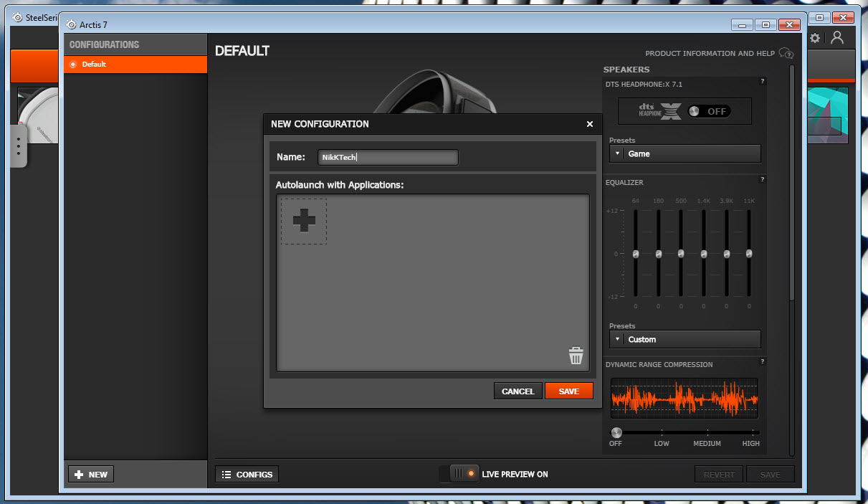Click the dynamic range compression waveform preview
The height and width of the screenshot is (504, 868).
pyautogui.click(x=685, y=398)
